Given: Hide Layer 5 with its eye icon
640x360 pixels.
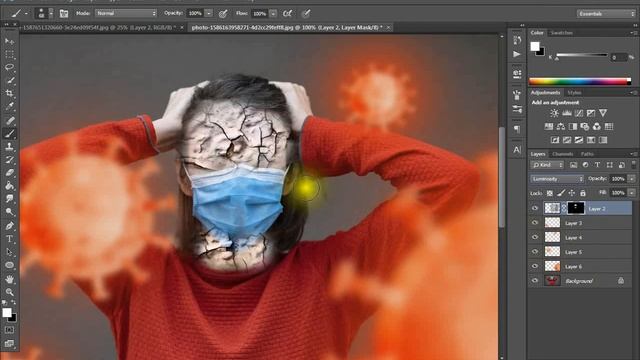Looking at the screenshot, I should (535, 252).
